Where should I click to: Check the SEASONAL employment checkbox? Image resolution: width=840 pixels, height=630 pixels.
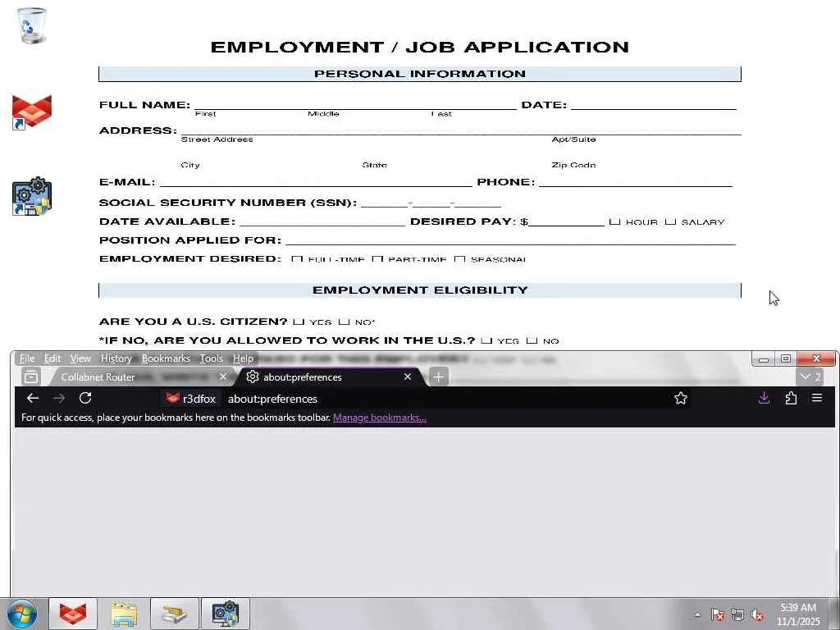459,258
